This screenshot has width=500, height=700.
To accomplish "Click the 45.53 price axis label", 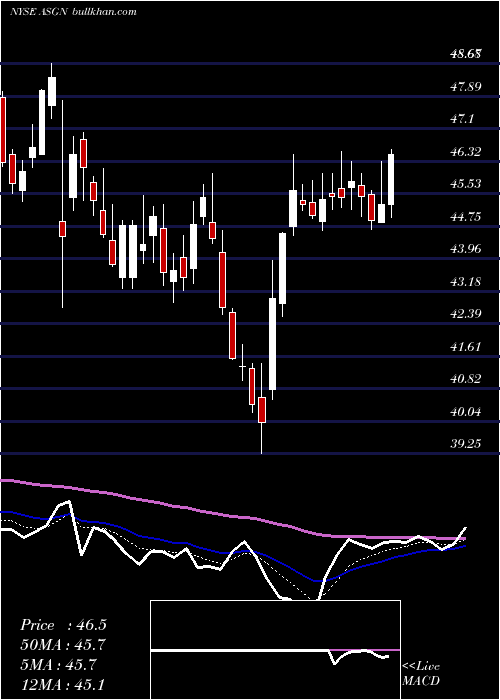I will [x=466, y=184].
